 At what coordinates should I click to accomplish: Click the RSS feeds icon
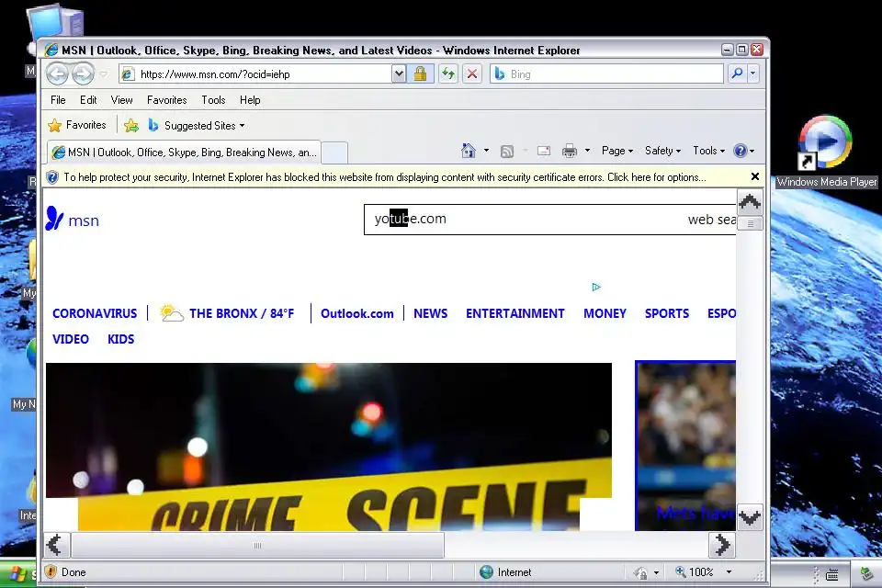[x=507, y=151]
